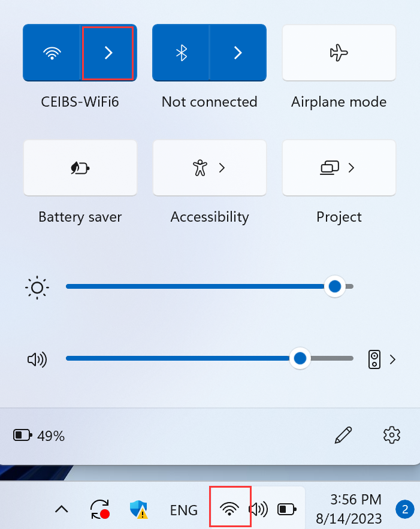Open the Accessibility quick settings tile

[x=210, y=168]
